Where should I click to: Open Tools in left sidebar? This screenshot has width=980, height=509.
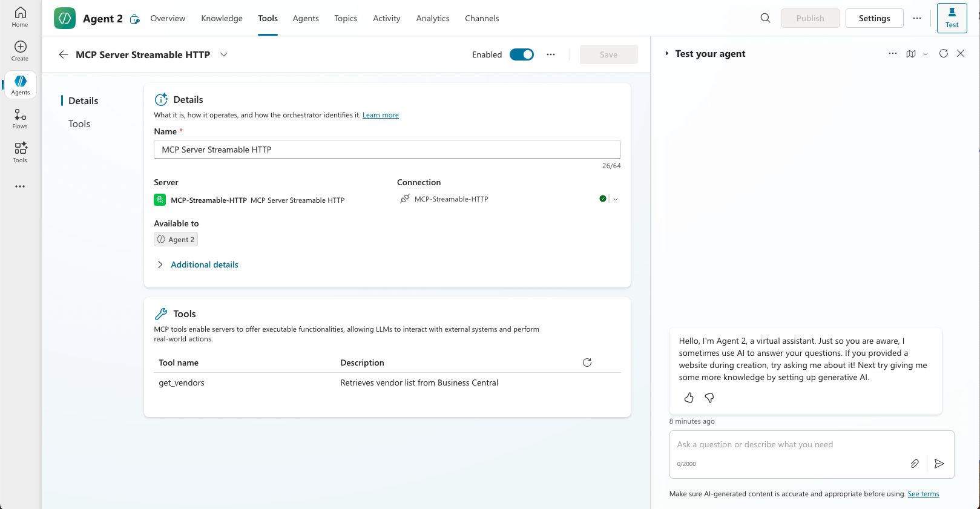(x=20, y=153)
